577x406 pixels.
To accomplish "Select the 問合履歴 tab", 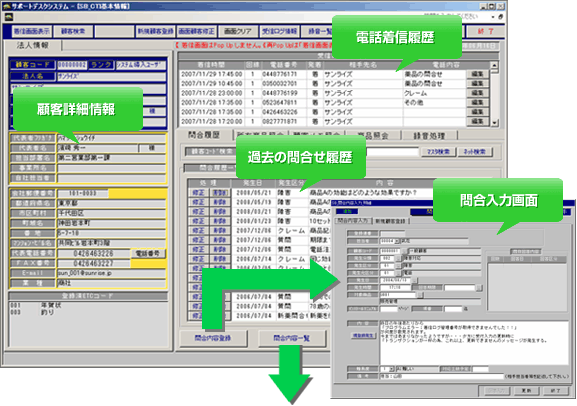I will [x=204, y=135].
